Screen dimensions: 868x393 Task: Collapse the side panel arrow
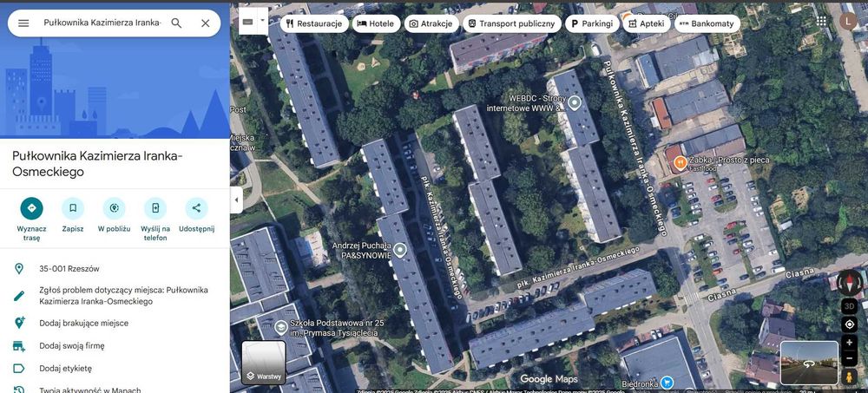236,200
